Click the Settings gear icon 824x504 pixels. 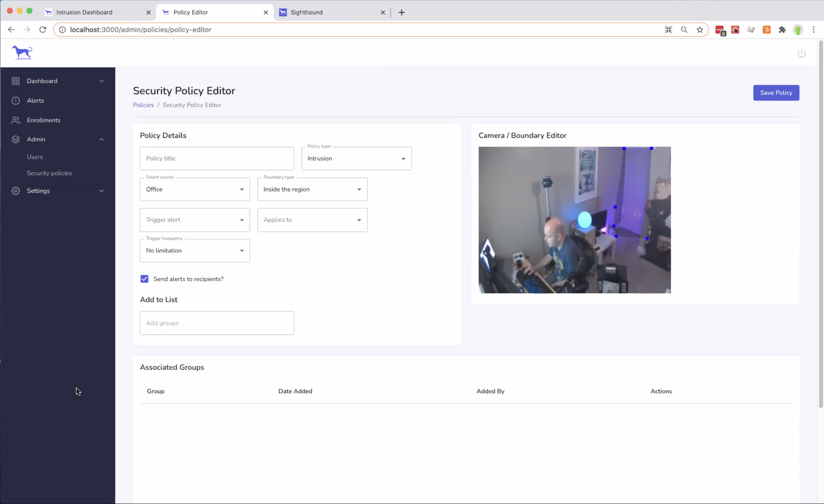click(x=15, y=191)
